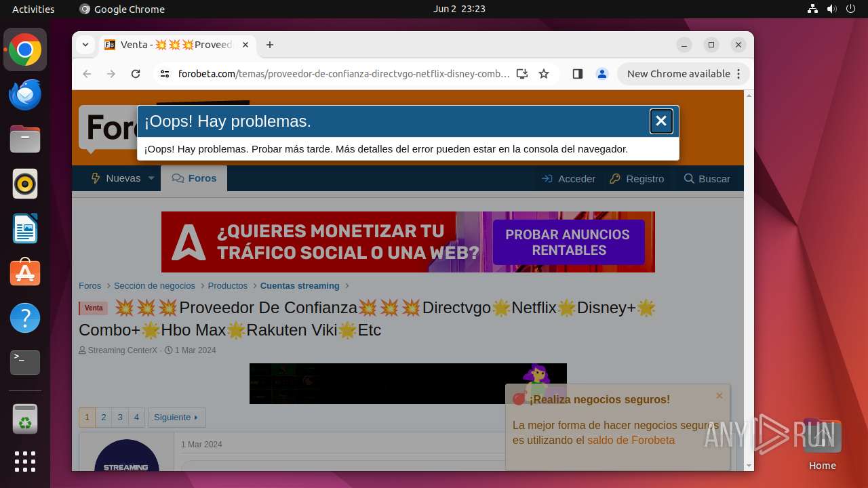Dismiss the Realiza negocios seguros notice
The width and height of the screenshot is (868, 488).
tap(719, 396)
